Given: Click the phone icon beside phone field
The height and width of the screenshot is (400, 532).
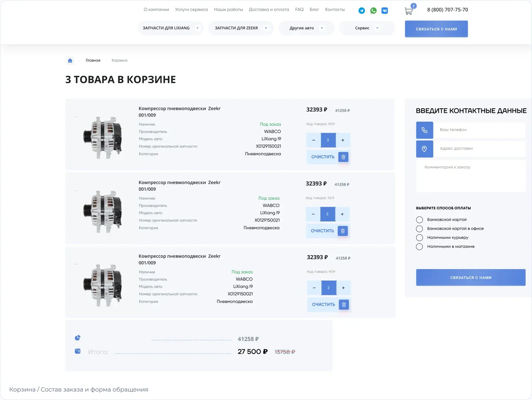Looking at the screenshot, I should [x=424, y=130].
